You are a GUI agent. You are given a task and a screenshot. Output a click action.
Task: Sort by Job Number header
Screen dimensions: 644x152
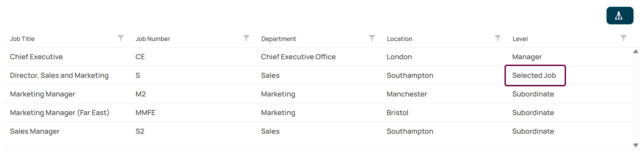153,39
